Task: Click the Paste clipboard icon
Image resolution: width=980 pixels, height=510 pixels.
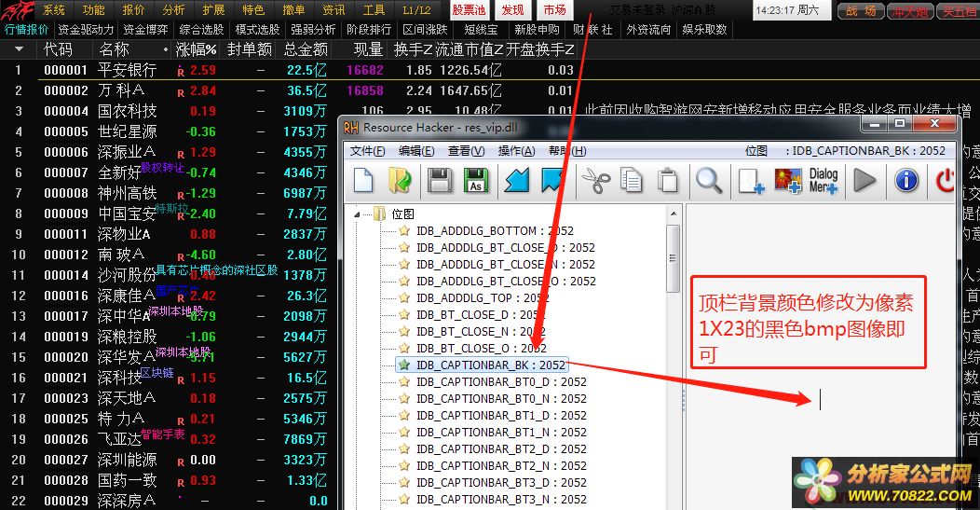Action: (x=668, y=181)
